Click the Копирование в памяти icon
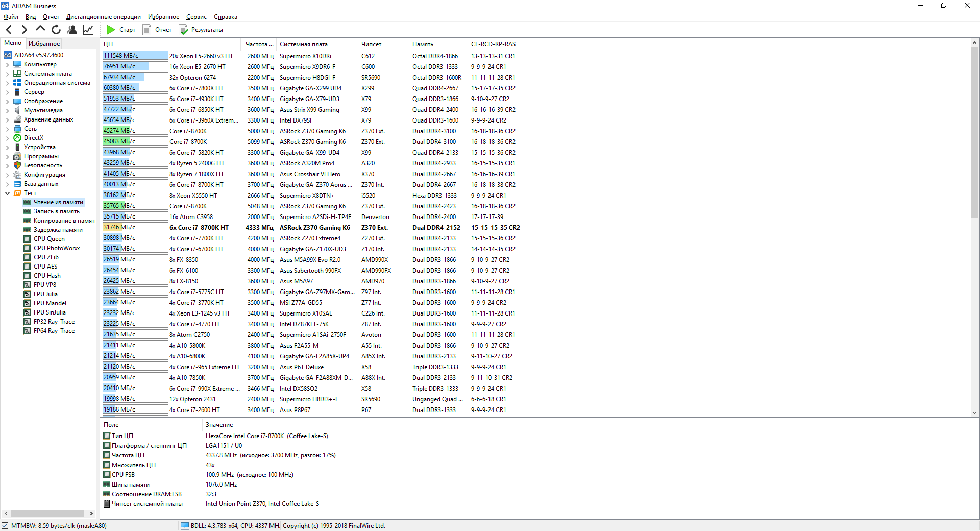The height and width of the screenshot is (531, 980). [x=27, y=221]
